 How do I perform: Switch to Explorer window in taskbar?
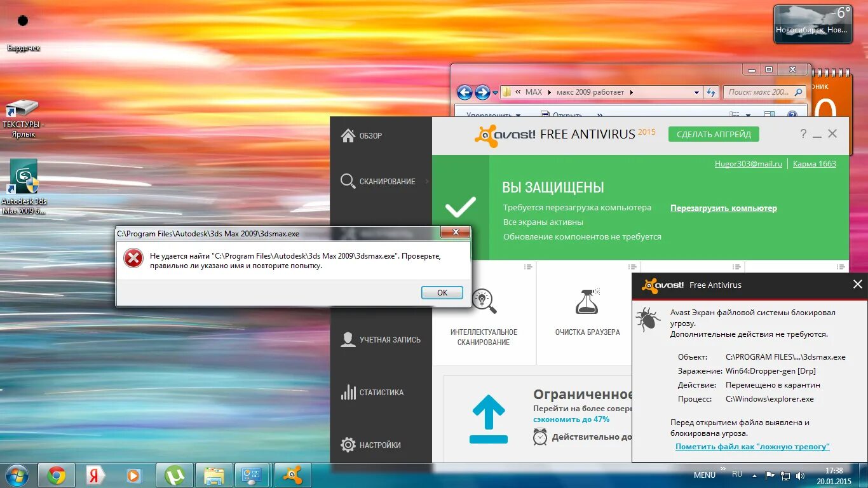(x=214, y=475)
